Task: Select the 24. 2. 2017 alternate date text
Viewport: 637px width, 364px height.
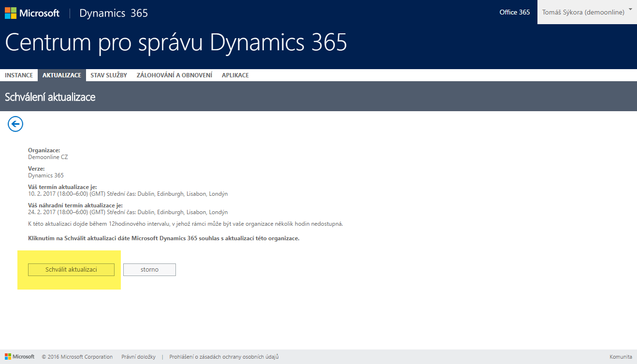Action: pos(128,212)
